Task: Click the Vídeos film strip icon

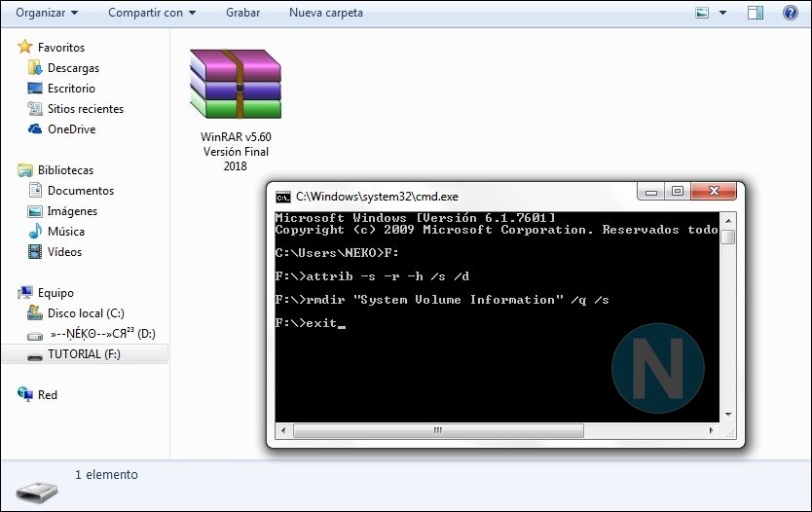Action: 35,252
